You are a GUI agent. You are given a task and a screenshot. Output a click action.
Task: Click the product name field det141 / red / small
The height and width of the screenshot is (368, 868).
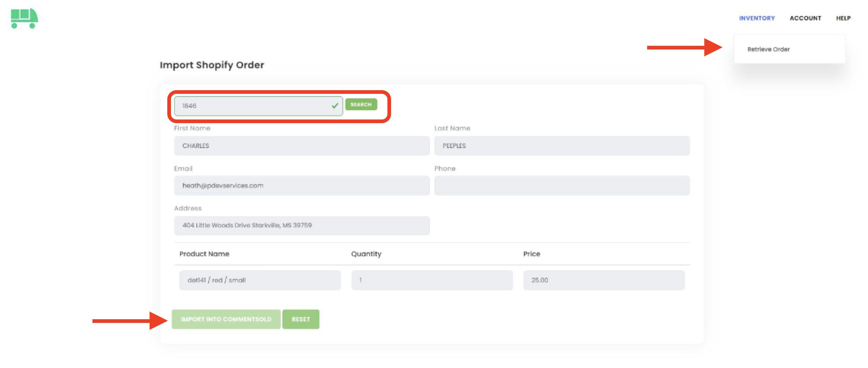tap(260, 280)
